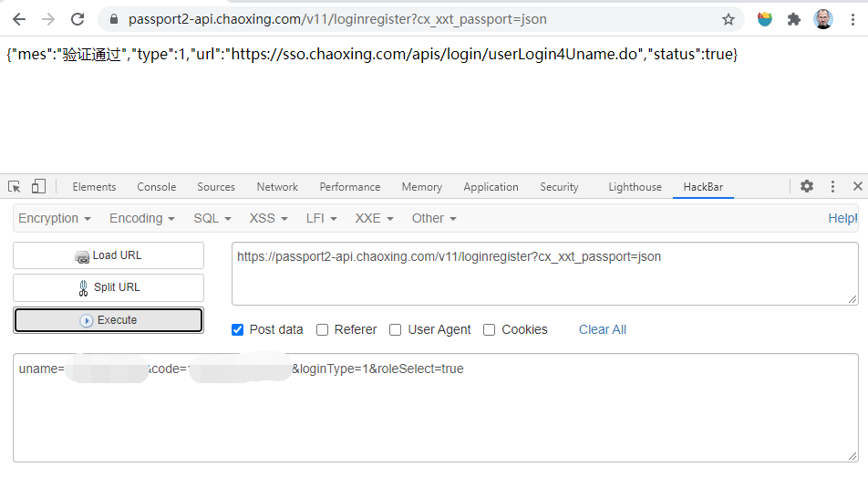Open the Other dropdown menu

tap(434, 218)
